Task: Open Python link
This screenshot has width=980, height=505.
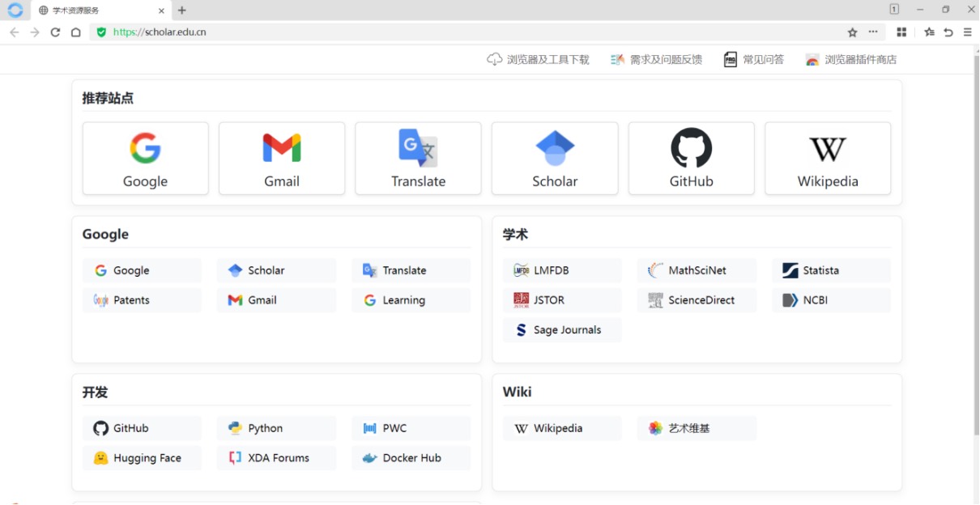Action: pyautogui.click(x=276, y=428)
